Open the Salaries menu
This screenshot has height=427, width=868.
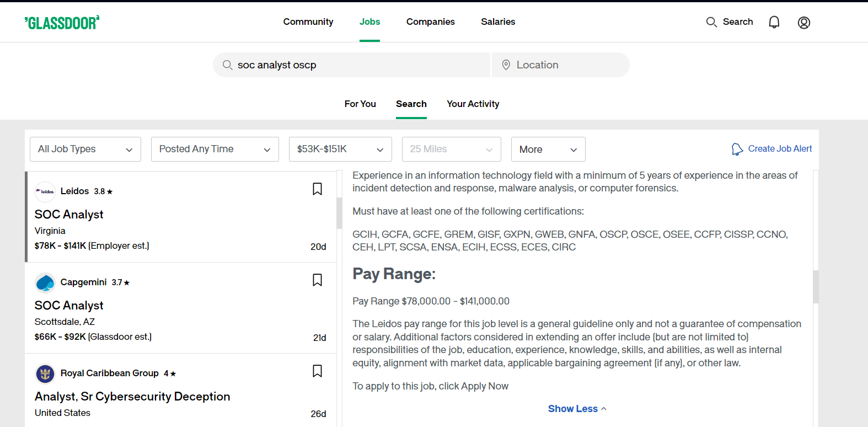point(498,22)
